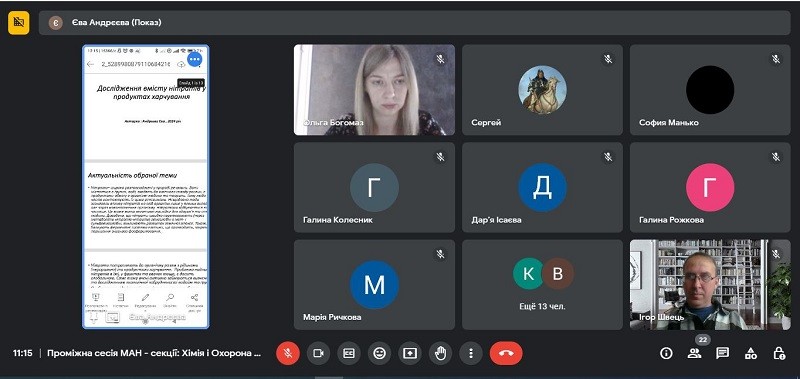The width and height of the screenshot is (800, 379).
Task: Open the chat messages icon
Action: pos(722,353)
